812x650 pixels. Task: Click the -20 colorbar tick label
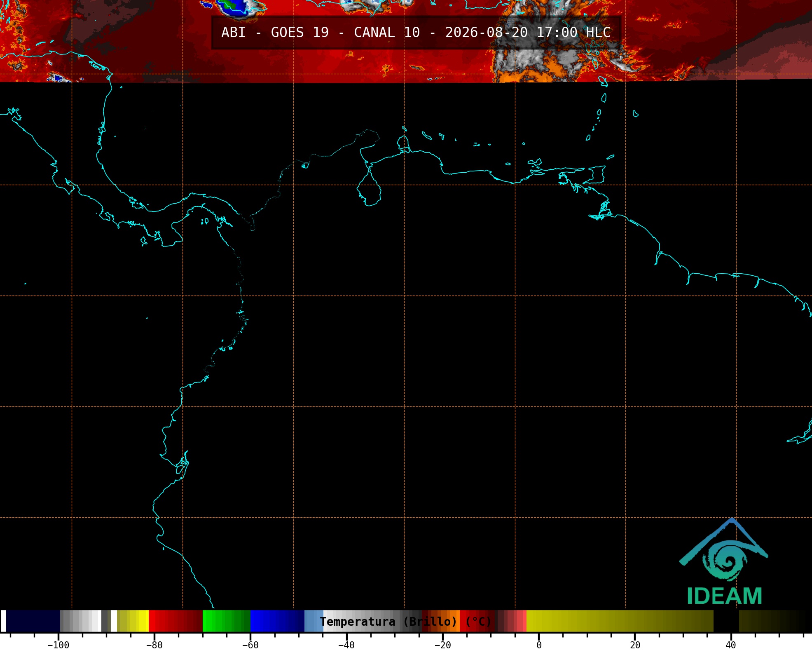pos(442,645)
